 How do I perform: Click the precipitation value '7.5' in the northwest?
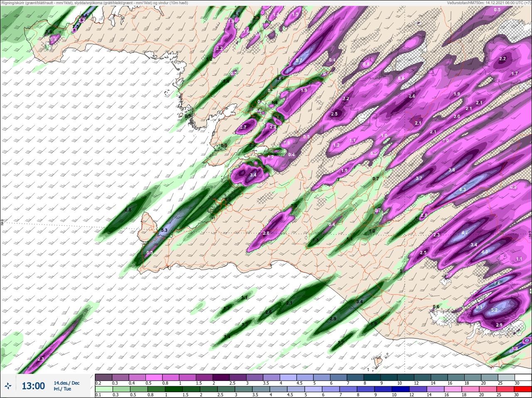[x=75, y=27]
